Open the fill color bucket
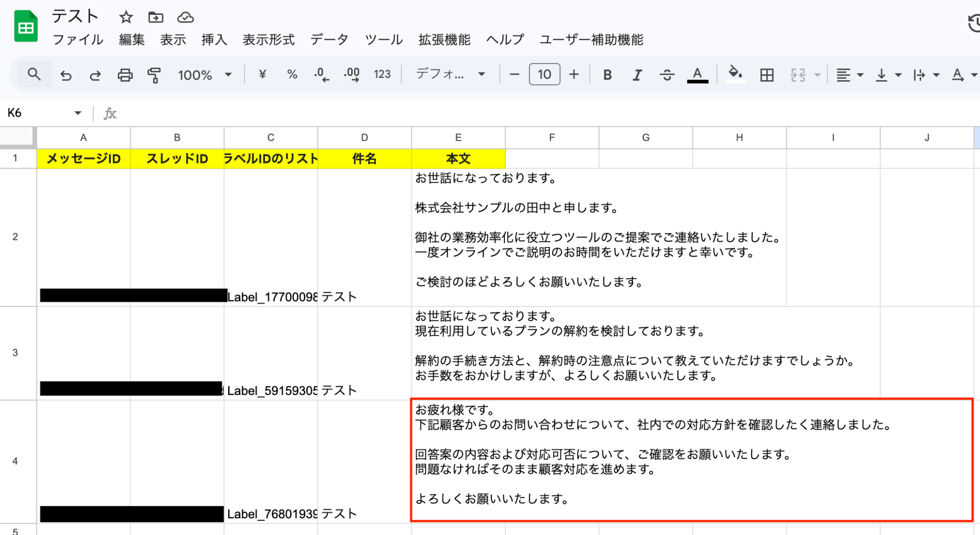 click(x=735, y=75)
